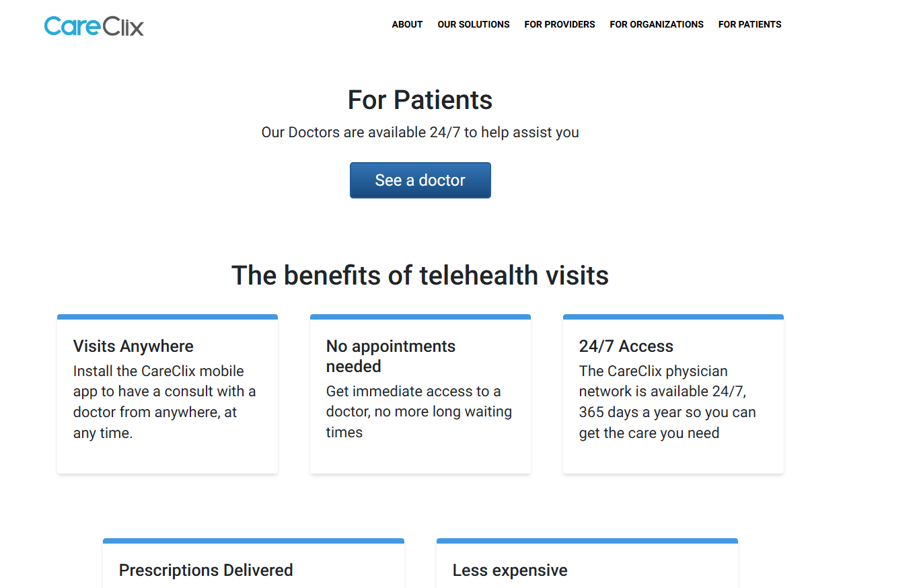Select the Visits Anywhere card
This screenshot has height=588, width=919.
click(168, 394)
